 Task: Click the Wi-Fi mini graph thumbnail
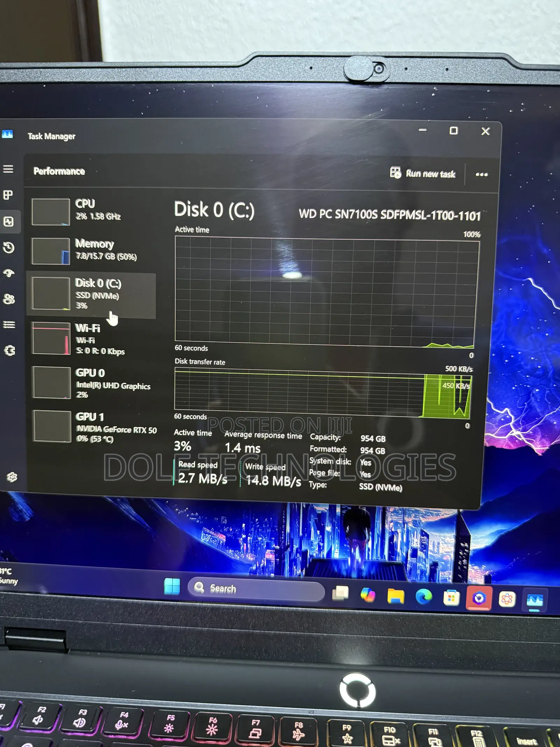click(x=51, y=338)
